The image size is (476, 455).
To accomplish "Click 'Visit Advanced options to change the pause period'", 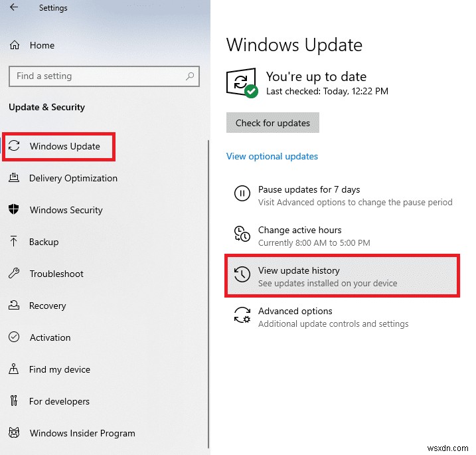I will coord(355,203).
